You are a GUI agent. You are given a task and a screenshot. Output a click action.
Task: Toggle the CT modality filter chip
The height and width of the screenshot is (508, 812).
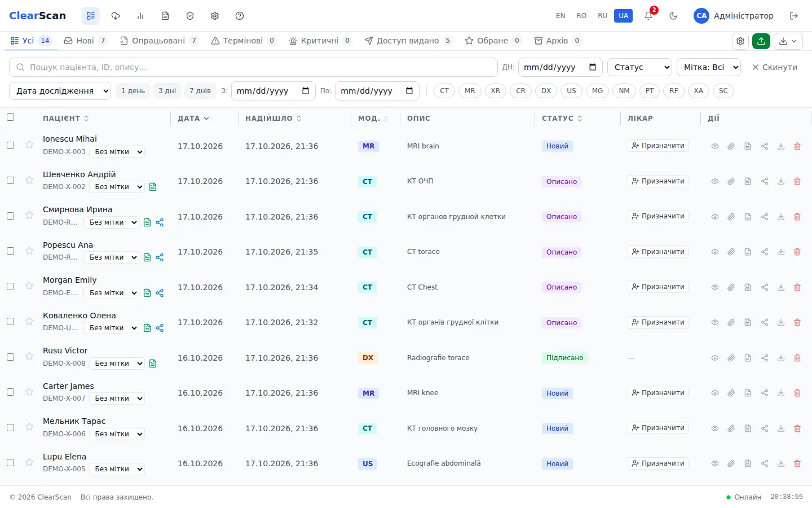444,91
